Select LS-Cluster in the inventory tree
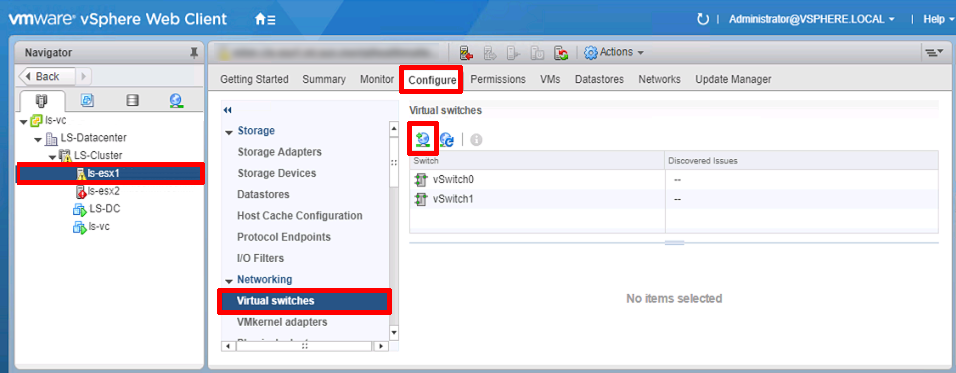The height and width of the screenshot is (373, 956). coord(98,156)
